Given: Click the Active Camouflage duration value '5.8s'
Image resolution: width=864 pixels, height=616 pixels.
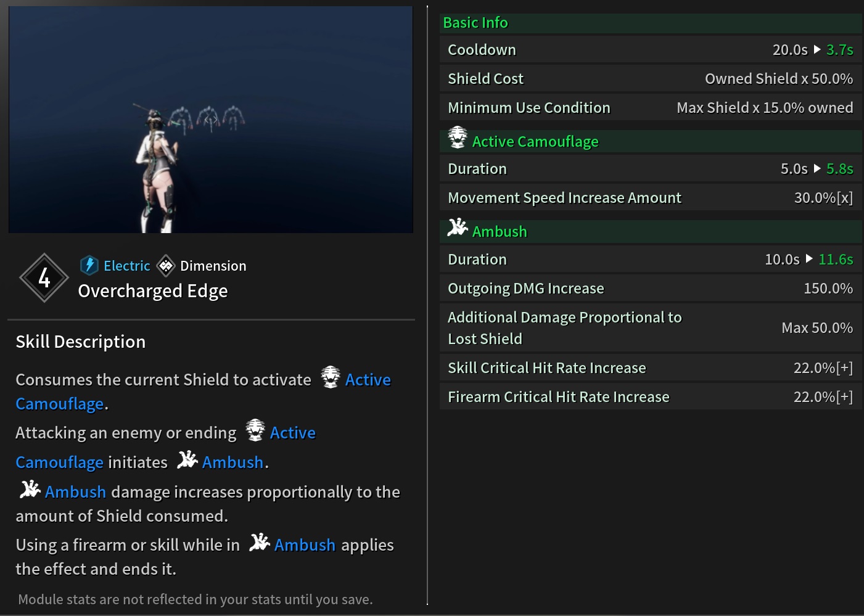Looking at the screenshot, I should [x=840, y=169].
